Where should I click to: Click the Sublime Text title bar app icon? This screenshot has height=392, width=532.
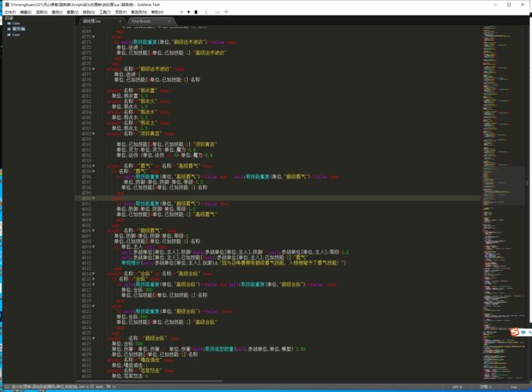tap(4, 4)
